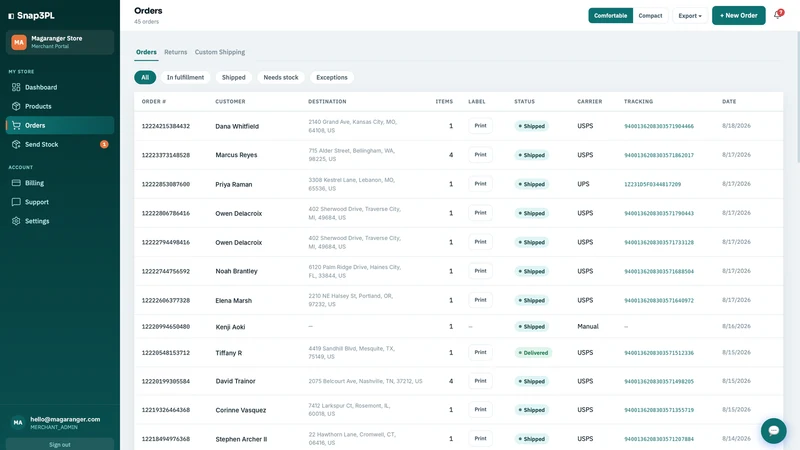The image size is (800, 450).
Task: Print label for Priya Raman order
Action: (480, 184)
